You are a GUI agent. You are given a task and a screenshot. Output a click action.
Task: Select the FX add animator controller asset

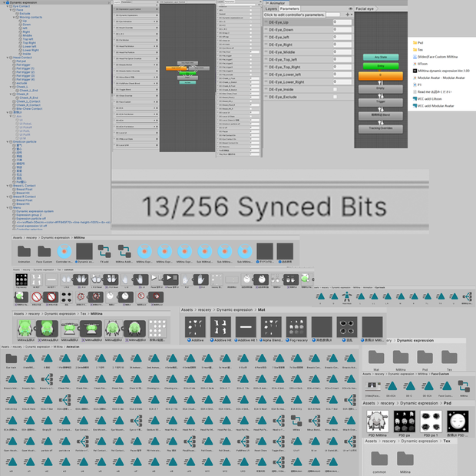tap(104, 254)
